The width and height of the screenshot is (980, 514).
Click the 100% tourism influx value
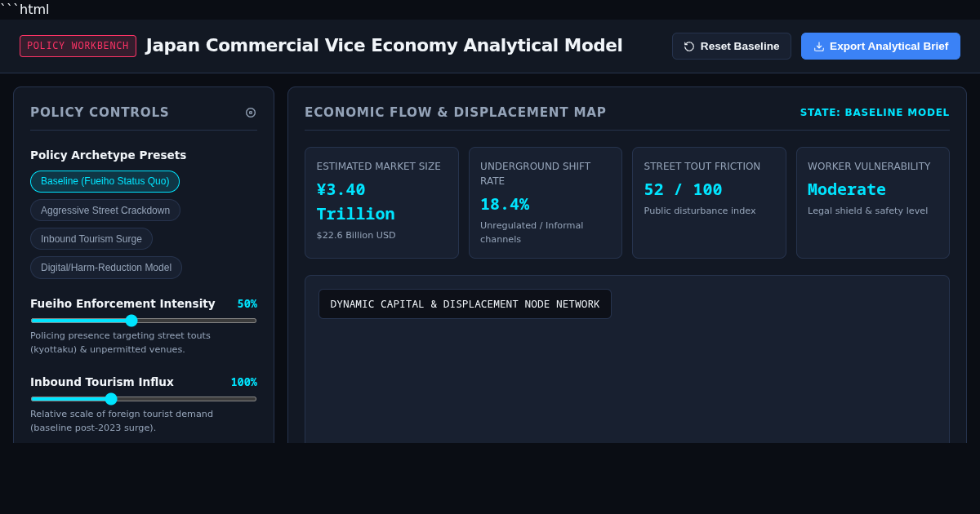(x=243, y=382)
